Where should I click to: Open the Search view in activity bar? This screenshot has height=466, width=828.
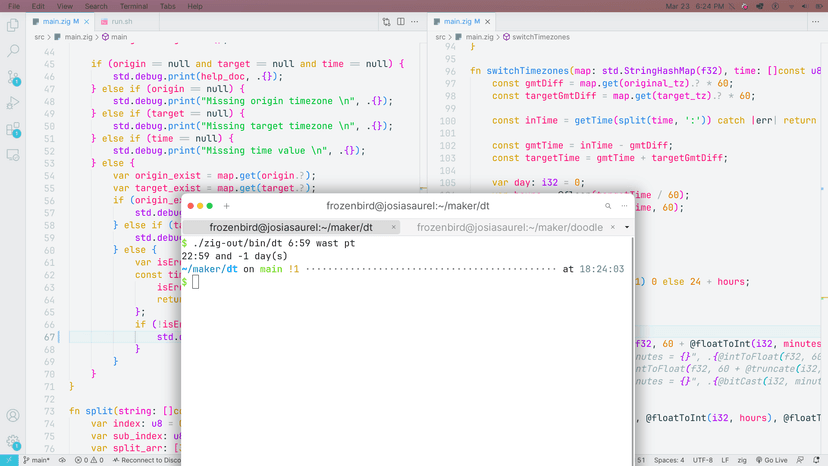[x=13, y=51]
